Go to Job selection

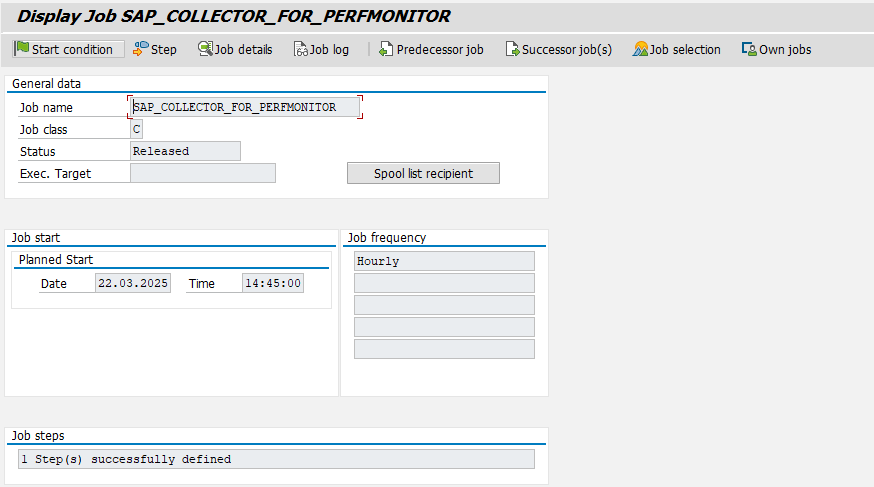(677, 49)
